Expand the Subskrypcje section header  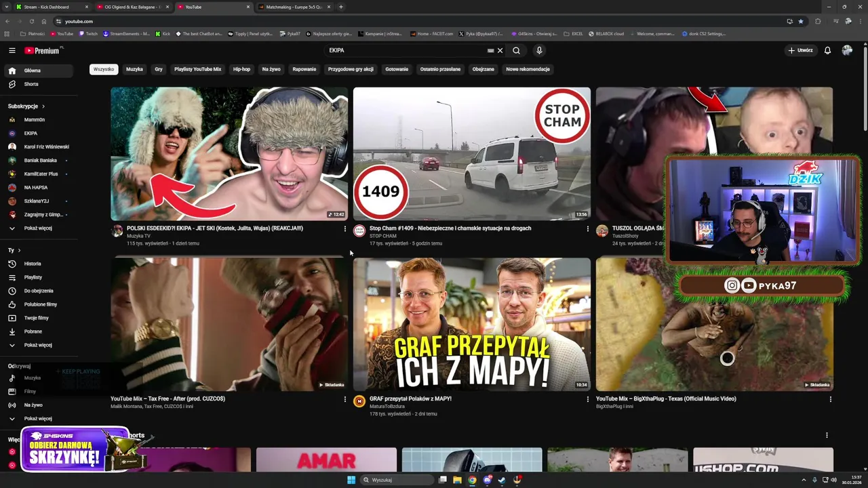coord(26,106)
